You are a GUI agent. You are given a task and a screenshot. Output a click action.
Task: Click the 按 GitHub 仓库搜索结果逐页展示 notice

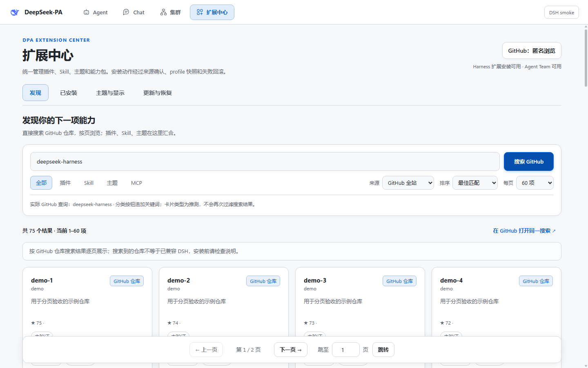(292, 251)
